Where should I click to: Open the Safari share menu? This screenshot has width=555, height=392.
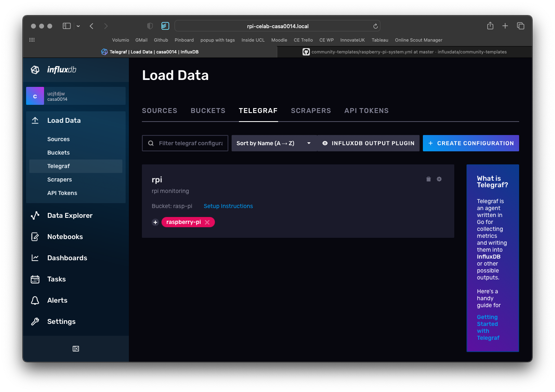pos(490,26)
